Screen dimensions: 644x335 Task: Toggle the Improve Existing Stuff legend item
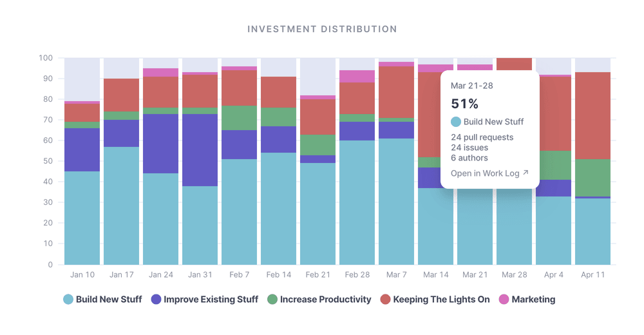click(x=204, y=300)
